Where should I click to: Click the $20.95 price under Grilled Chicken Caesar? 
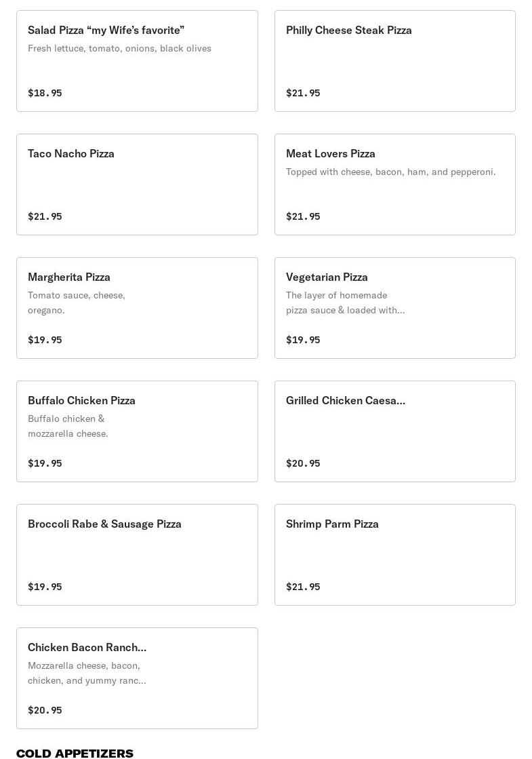coord(303,463)
